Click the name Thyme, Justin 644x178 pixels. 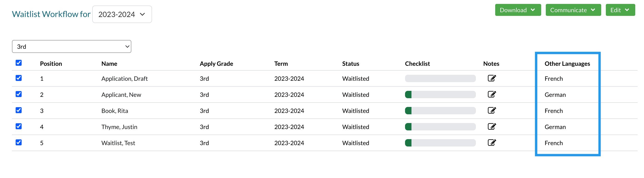[x=119, y=127]
